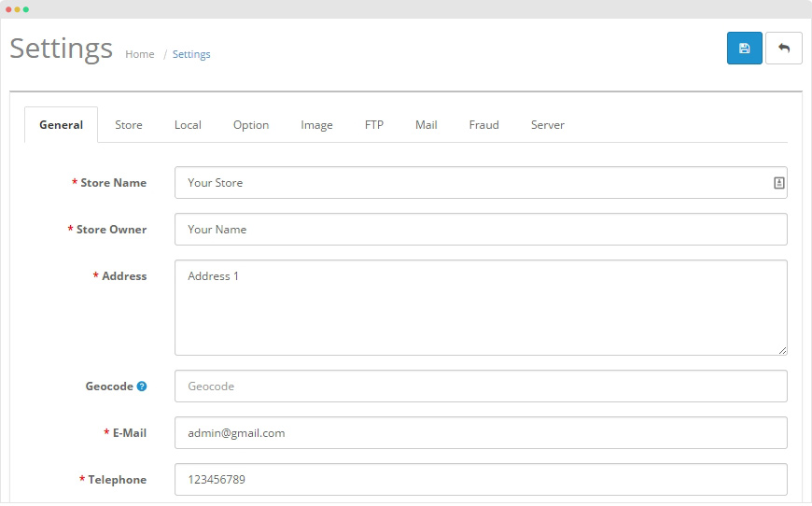812x506 pixels.
Task: Open the Local tab
Action: (188, 125)
